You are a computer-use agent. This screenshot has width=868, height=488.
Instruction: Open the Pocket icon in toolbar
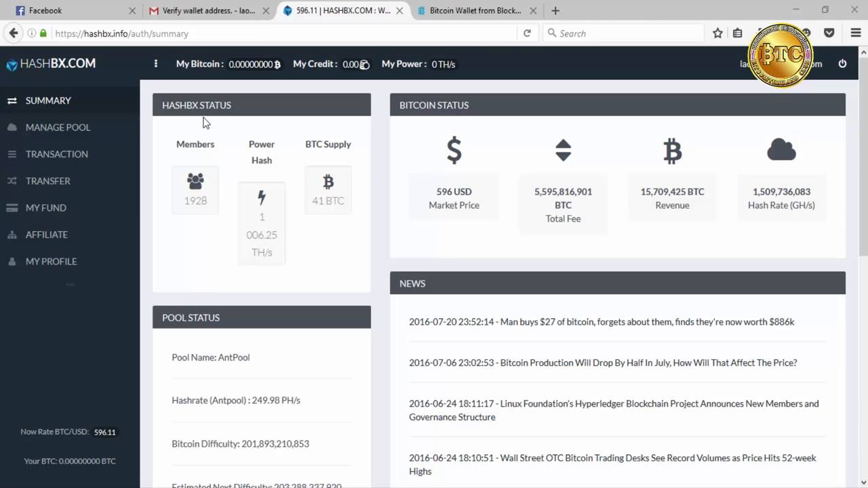click(x=829, y=33)
